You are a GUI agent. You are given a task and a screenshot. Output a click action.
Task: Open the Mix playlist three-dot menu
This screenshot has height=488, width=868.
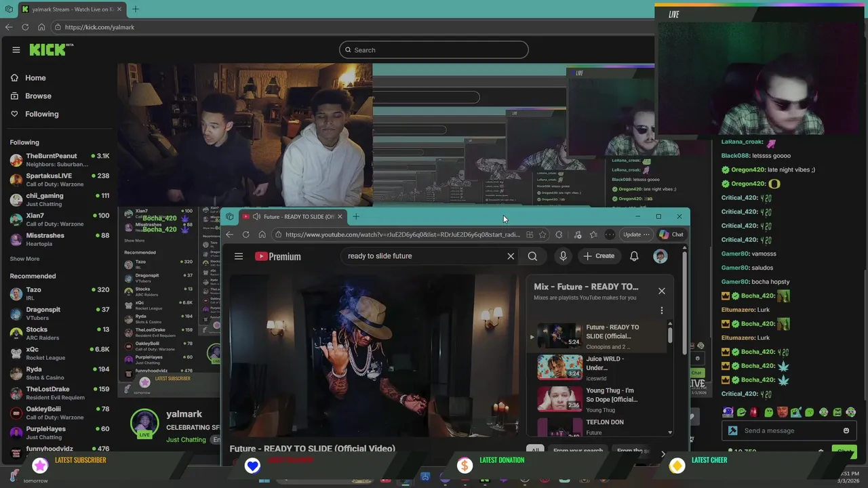[662, 311]
